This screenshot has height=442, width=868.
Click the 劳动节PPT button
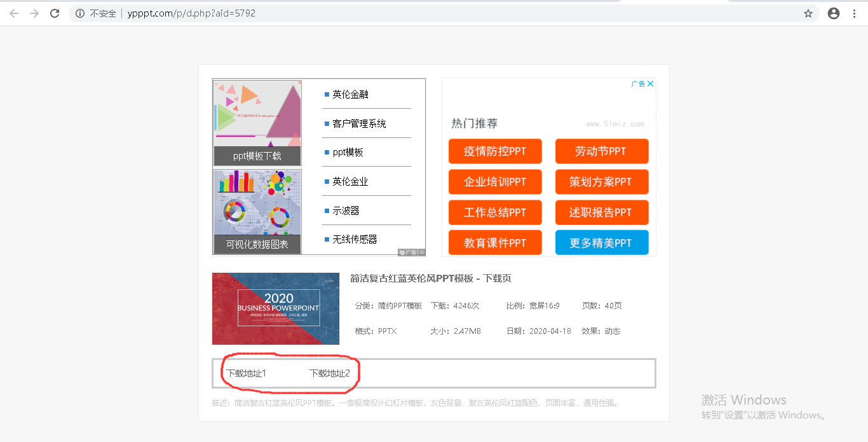pos(602,151)
